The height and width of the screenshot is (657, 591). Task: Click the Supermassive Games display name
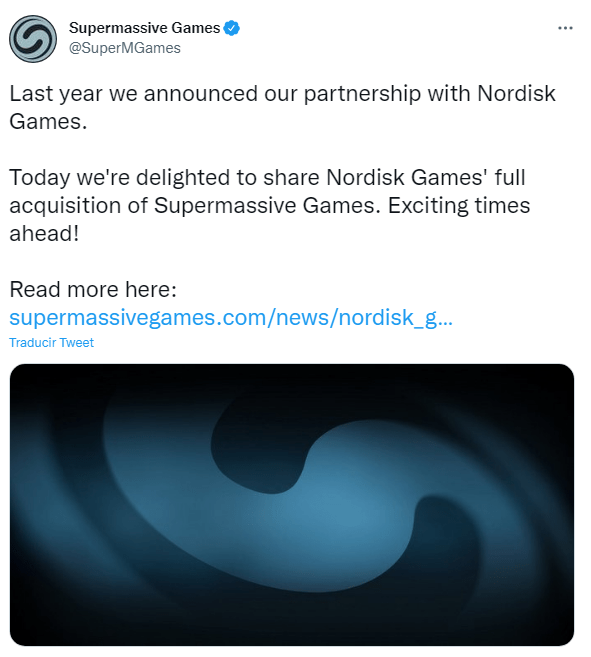point(144,28)
